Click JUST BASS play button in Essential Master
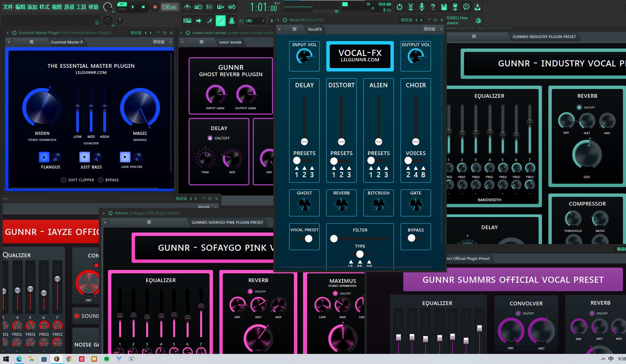The height and width of the screenshot is (364, 626). tap(85, 157)
